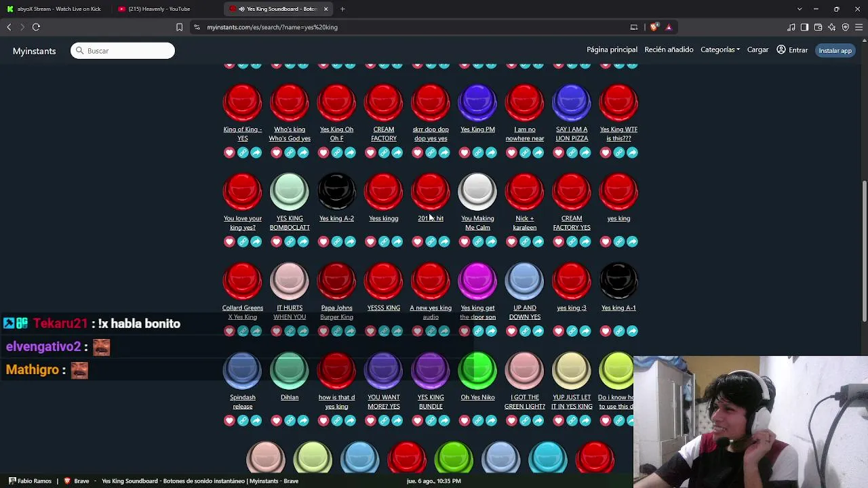The height and width of the screenshot is (488, 868).
Task: Favorite 'skrr dop dop dop yes yes' sound
Action: (x=417, y=152)
